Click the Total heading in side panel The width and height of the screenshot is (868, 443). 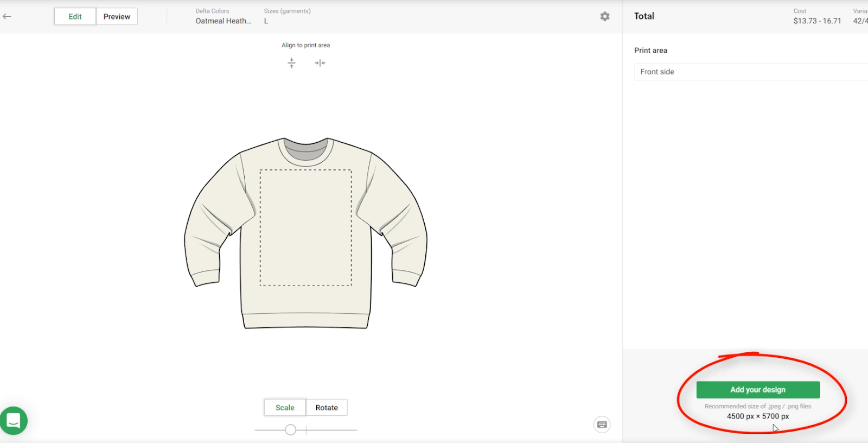[644, 16]
